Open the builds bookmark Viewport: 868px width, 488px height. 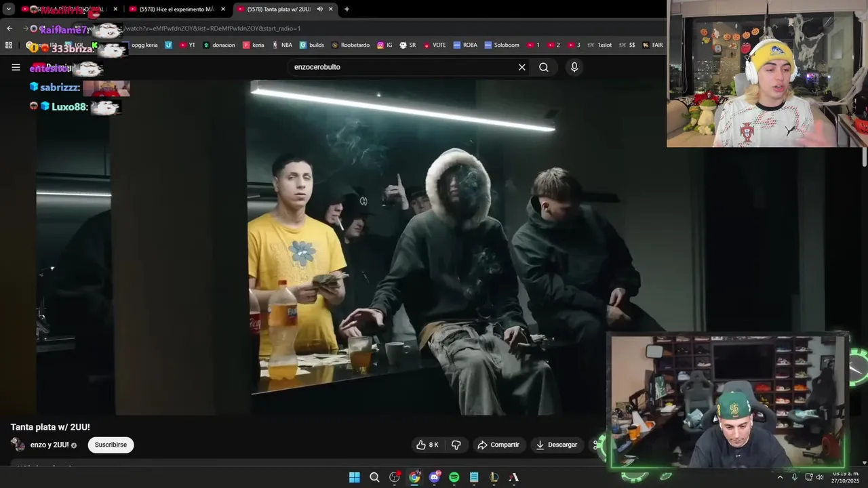tap(312, 45)
